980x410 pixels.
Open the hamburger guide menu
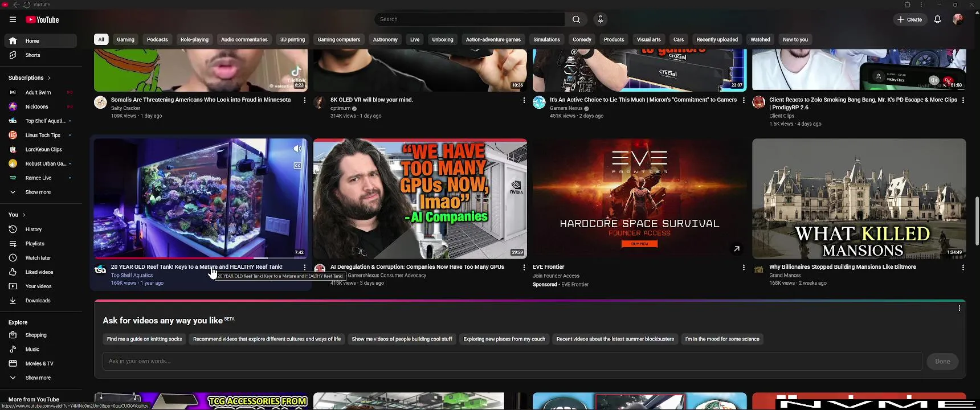coord(13,19)
